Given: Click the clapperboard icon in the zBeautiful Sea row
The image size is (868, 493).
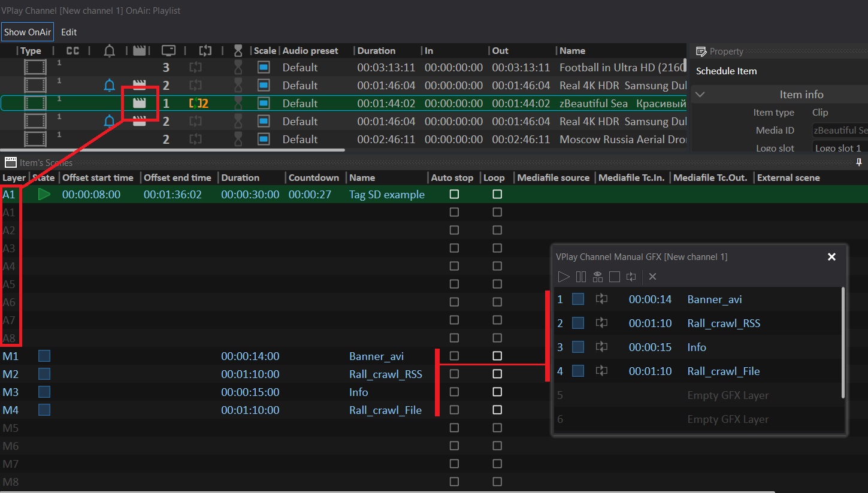Looking at the screenshot, I should click(x=140, y=103).
